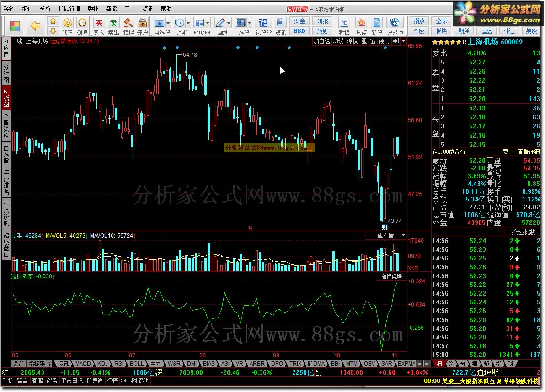Viewport: 545px width, 392px height.
Task: Toggle the 窗 window option
Action: [x=373, y=41]
